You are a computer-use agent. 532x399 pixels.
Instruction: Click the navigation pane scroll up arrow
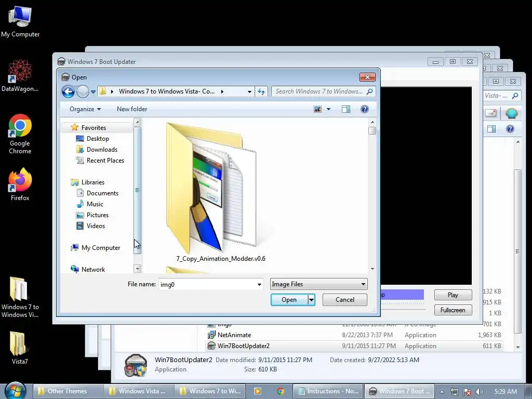137,122
